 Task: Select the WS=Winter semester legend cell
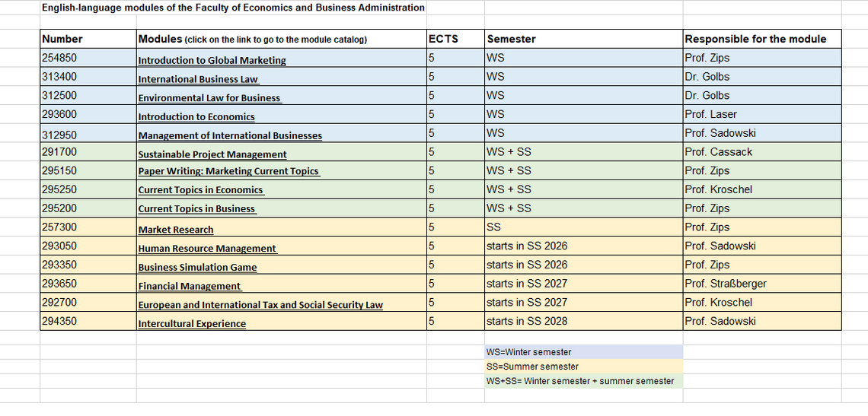click(583, 352)
